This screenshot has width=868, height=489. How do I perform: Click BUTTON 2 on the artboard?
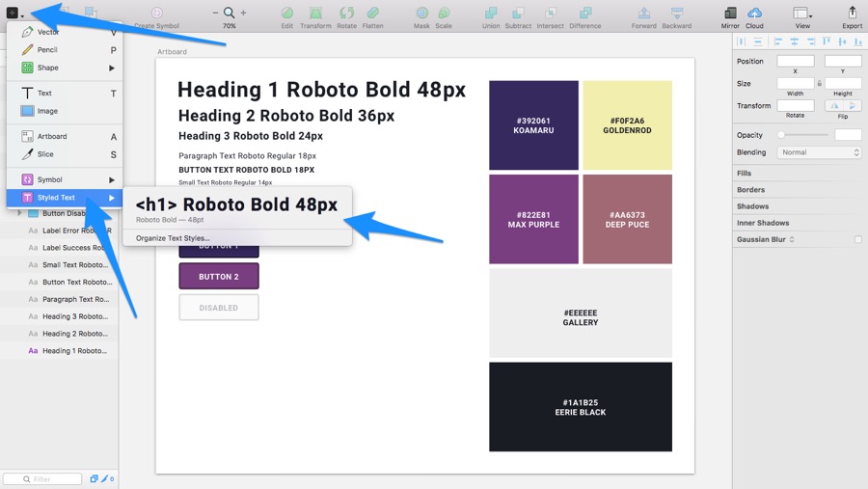pos(219,276)
